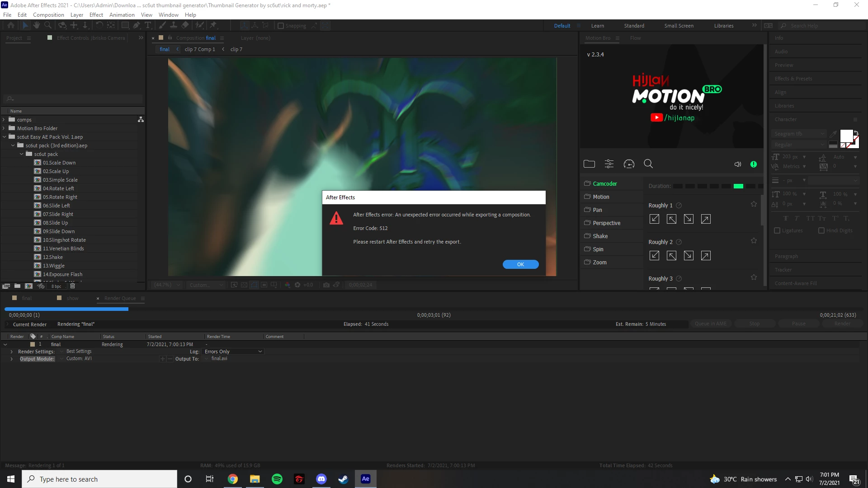
Task: Select the Shake category
Action: [x=600, y=236]
